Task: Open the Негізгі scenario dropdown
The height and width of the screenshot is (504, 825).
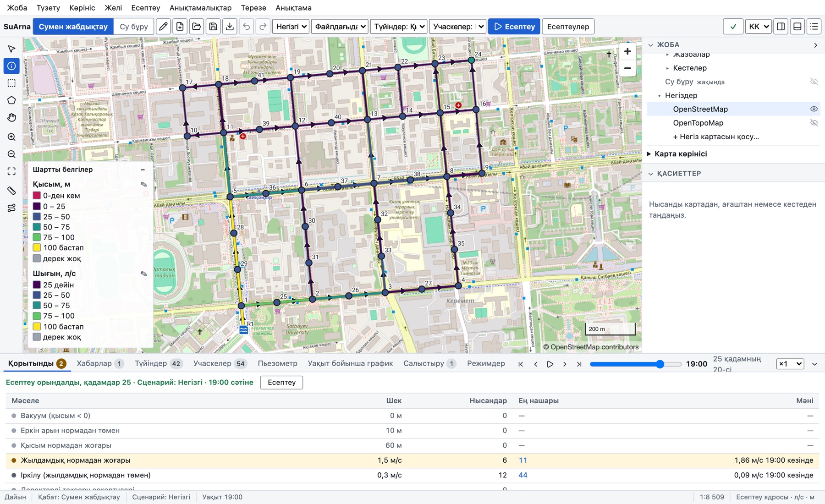Action: (291, 27)
